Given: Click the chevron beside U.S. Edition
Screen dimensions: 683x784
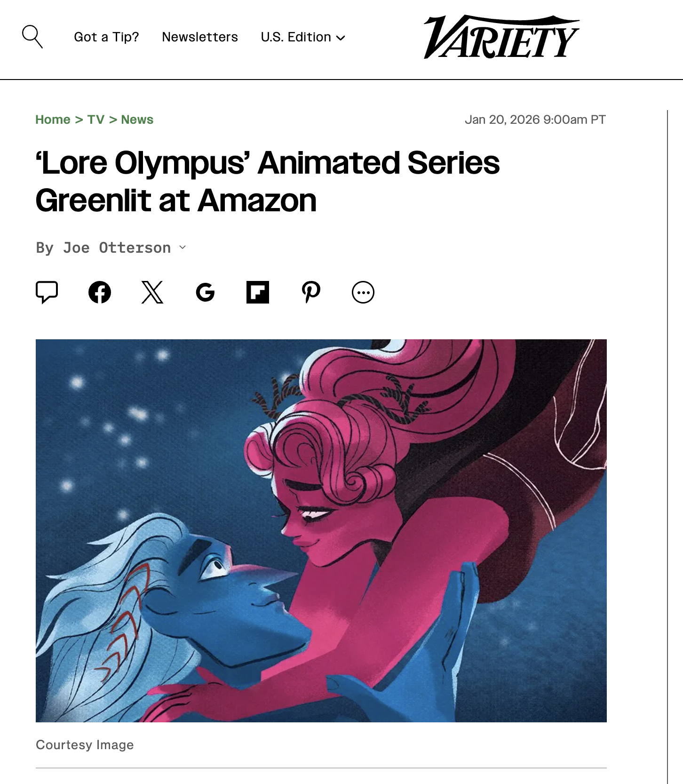Looking at the screenshot, I should tap(341, 38).
